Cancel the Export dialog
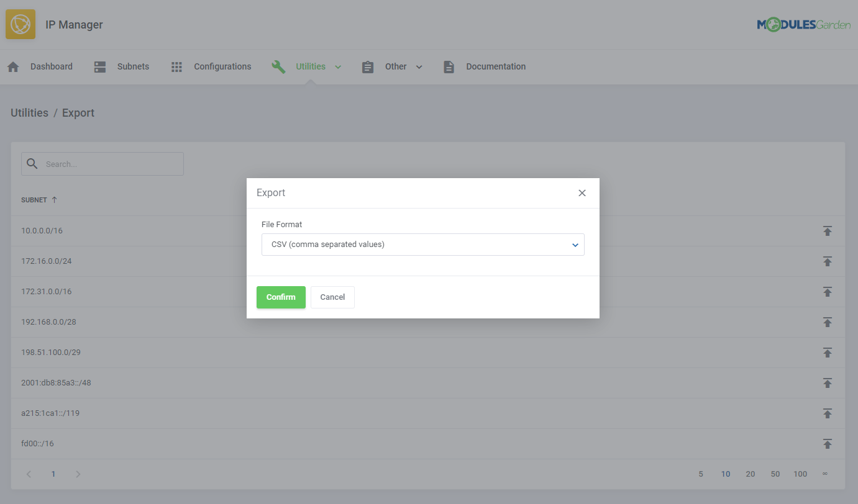The width and height of the screenshot is (858, 504). click(x=332, y=297)
